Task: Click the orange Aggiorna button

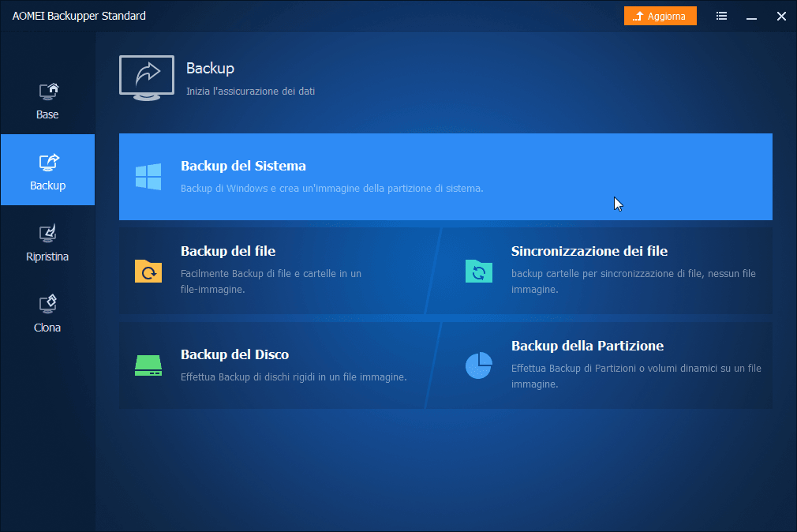Action: (x=660, y=16)
